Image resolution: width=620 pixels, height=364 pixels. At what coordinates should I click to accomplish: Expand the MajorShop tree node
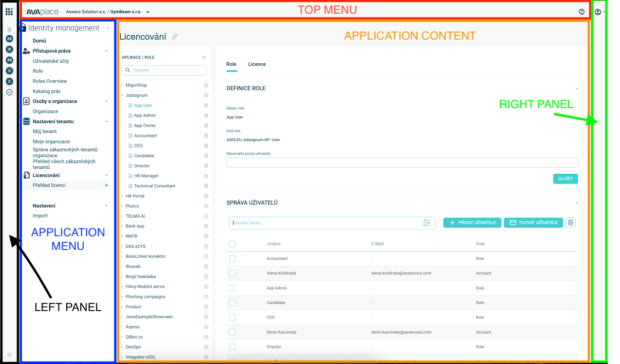tap(122, 85)
